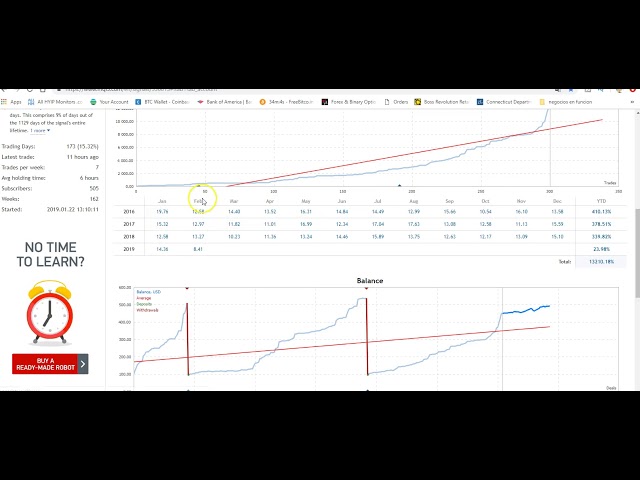
Task: Toggle the Balance, USD legend series
Action: (x=148, y=291)
